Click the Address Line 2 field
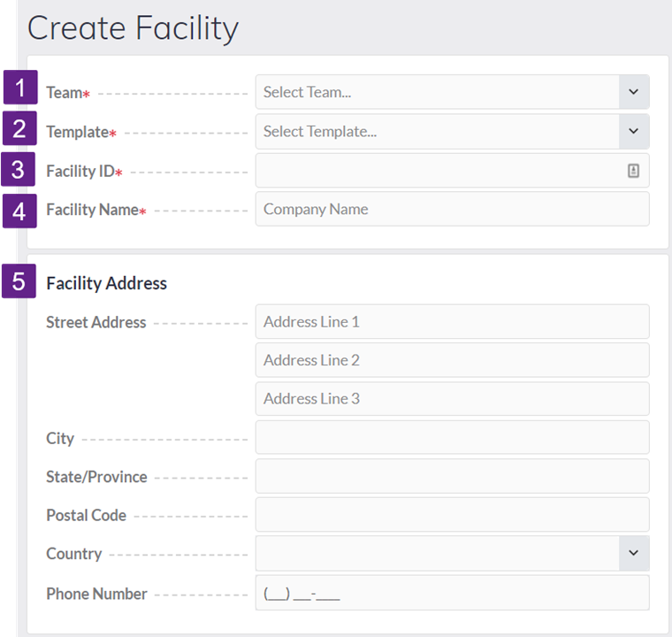The height and width of the screenshot is (637, 672). click(452, 360)
